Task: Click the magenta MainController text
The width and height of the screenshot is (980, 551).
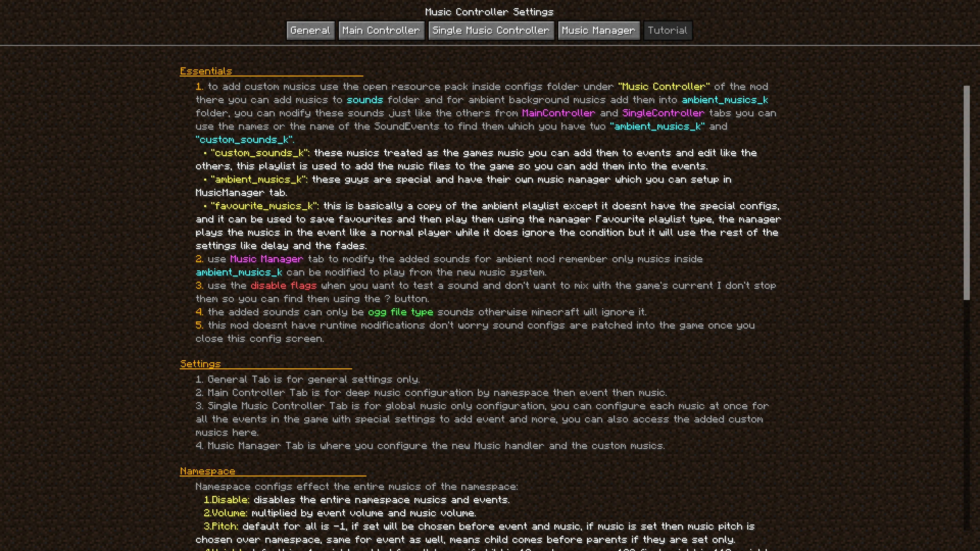Action: pyautogui.click(x=558, y=113)
